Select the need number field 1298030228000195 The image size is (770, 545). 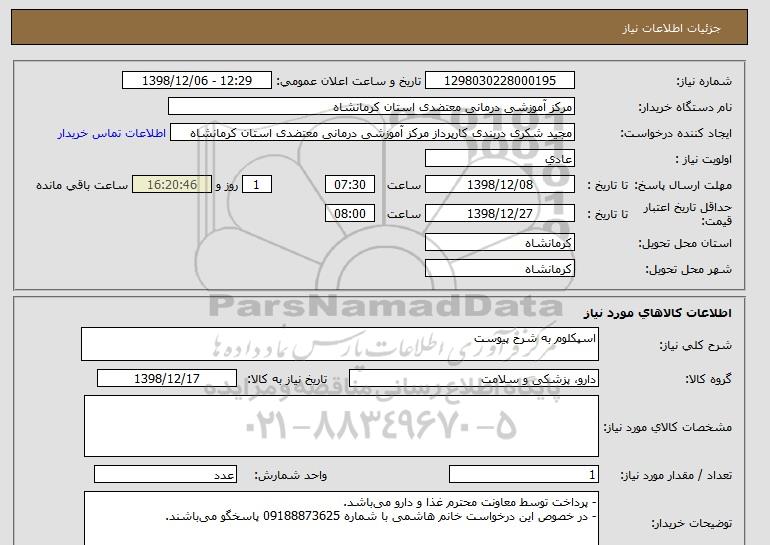[500, 81]
